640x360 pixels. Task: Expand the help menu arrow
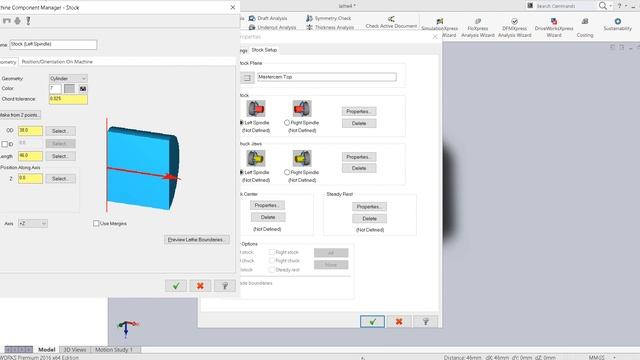point(626,6)
